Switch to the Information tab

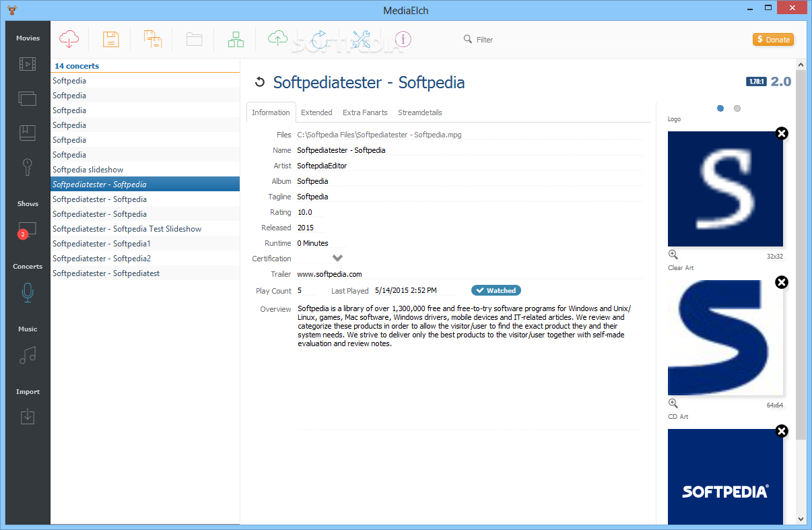tap(271, 112)
